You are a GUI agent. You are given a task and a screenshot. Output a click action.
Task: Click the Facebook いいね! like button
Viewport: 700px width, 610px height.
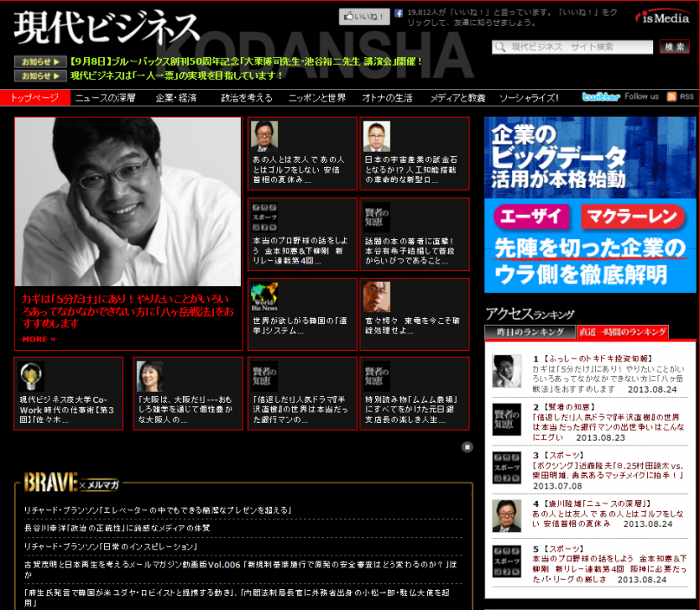pyautogui.click(x=364, y=16)
